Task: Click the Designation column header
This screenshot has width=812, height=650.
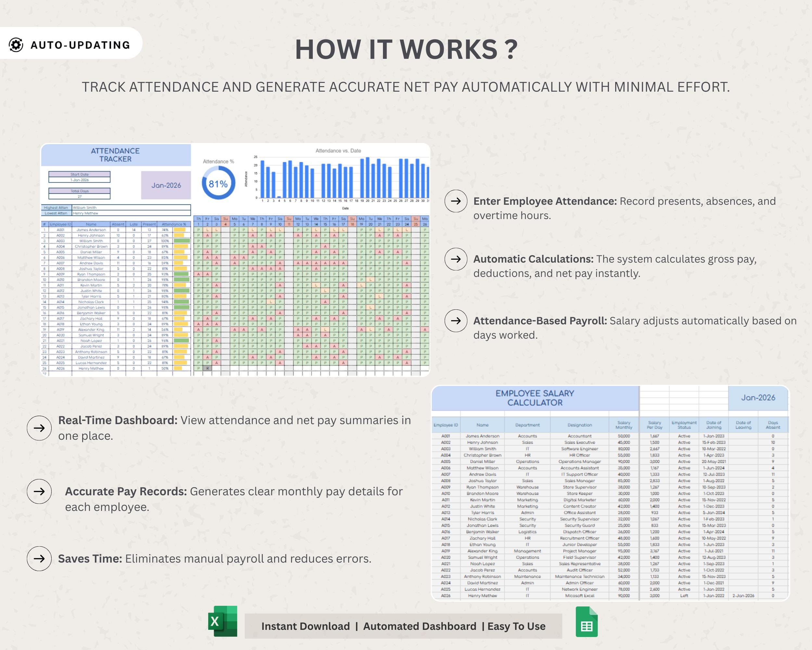Action: coord(580,425)
